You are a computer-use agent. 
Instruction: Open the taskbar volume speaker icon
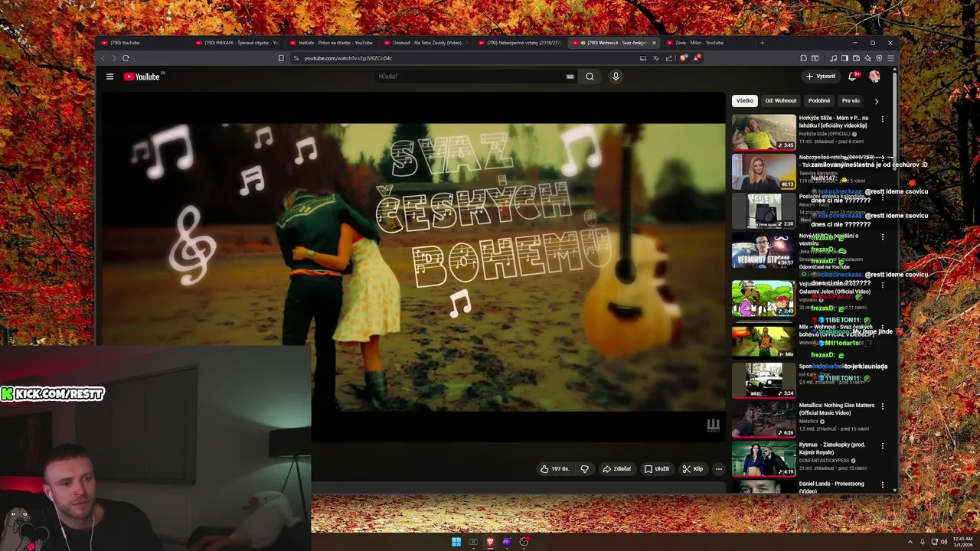point(943,542)
